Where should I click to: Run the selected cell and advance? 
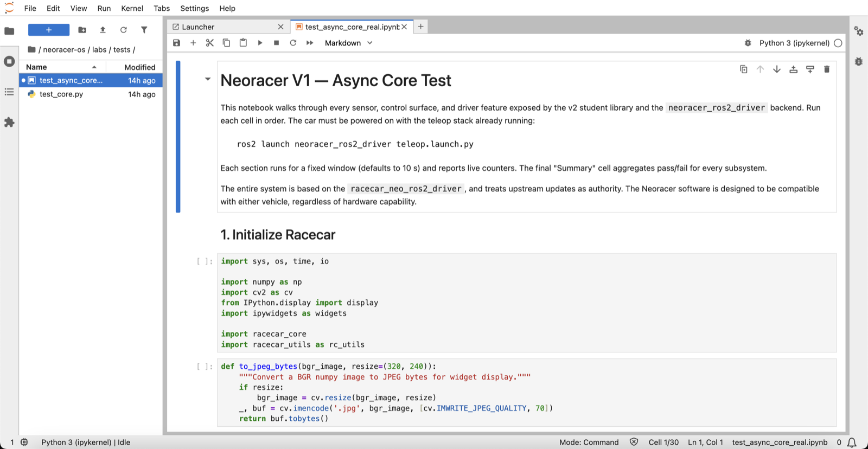pos(260,43)
